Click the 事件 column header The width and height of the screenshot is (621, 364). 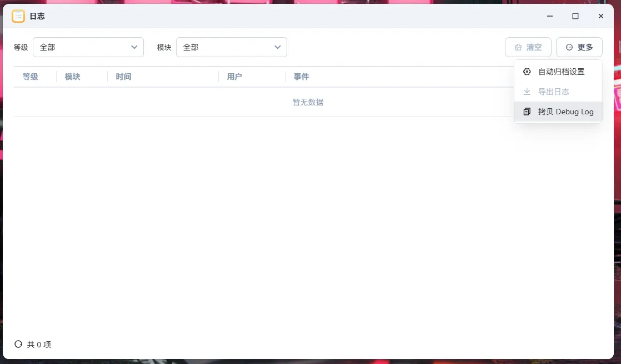(302, 77)
